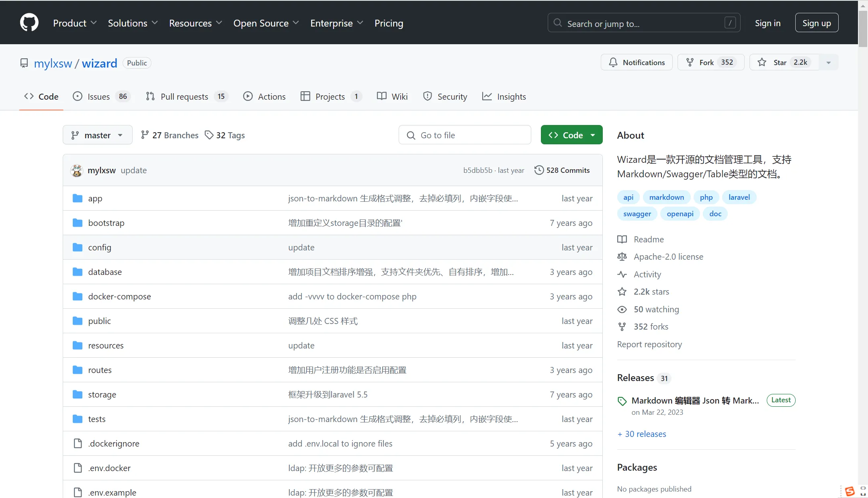The image size is (868, 498).
Task: Open the Actions tab
Action: (x=264, y=96)
